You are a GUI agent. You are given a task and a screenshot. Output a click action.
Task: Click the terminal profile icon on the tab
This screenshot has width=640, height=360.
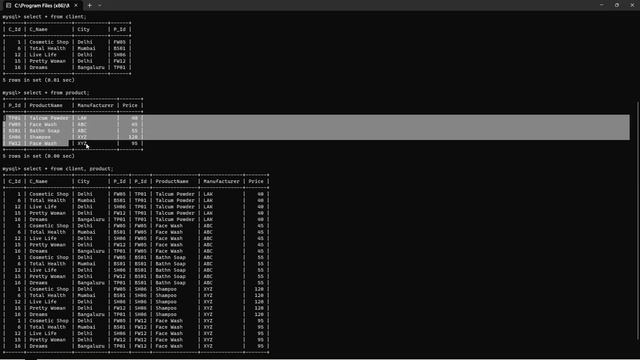point(8,5)
